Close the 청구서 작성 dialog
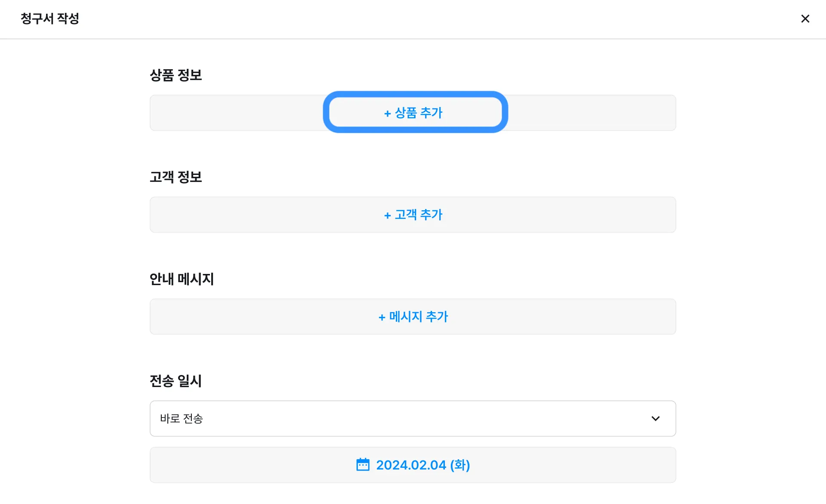This screenshot has height=504, width=826. click(x=805, y=19)
